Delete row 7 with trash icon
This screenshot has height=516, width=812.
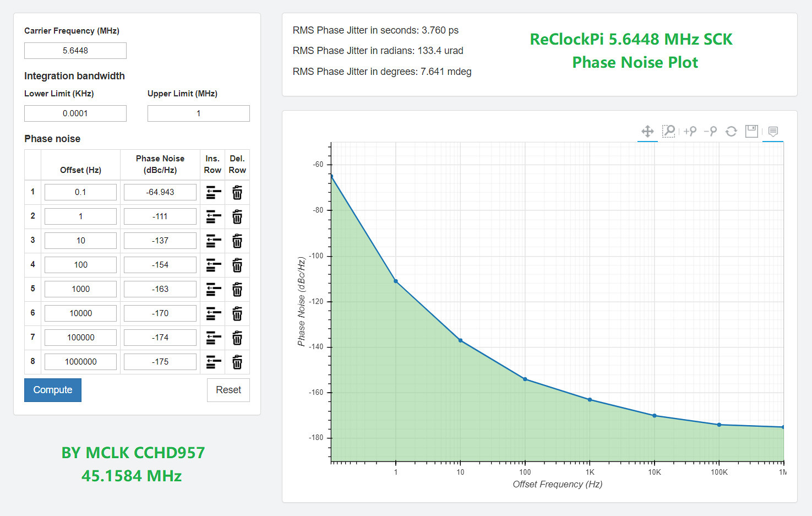[x=237, y=338]
